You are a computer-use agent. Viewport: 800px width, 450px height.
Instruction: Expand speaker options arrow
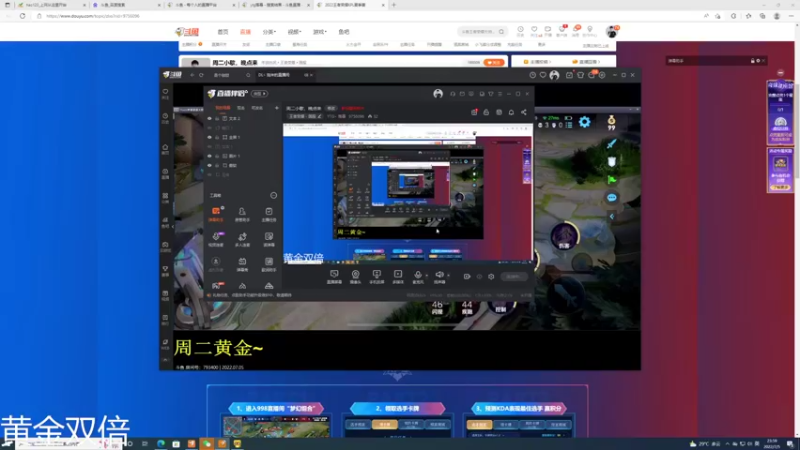point(448,276)
